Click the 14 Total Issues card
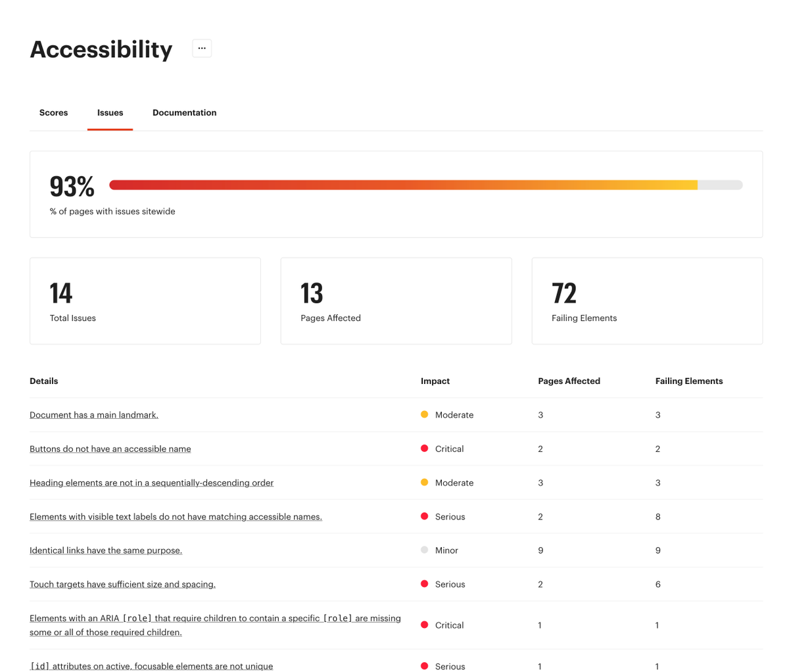 145,300
